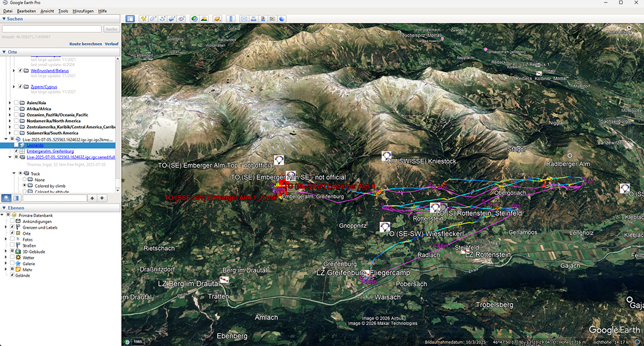
Task: Click the email envelope toolbar icon
Action: (x=244, y=19)
